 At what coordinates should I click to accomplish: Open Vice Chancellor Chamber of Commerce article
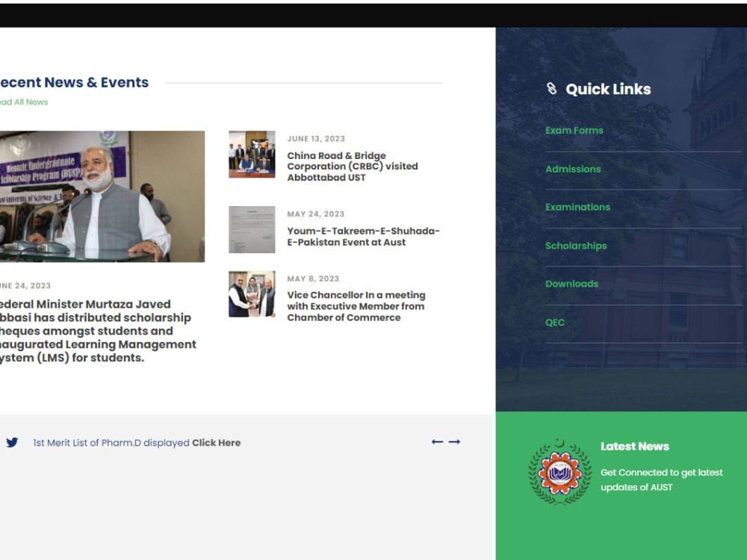click(x=356, y=306)
